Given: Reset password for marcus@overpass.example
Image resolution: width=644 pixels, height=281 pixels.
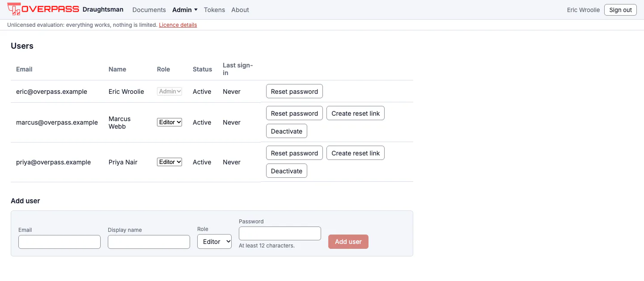Looking at the screenshot, I should coord(294,113).
